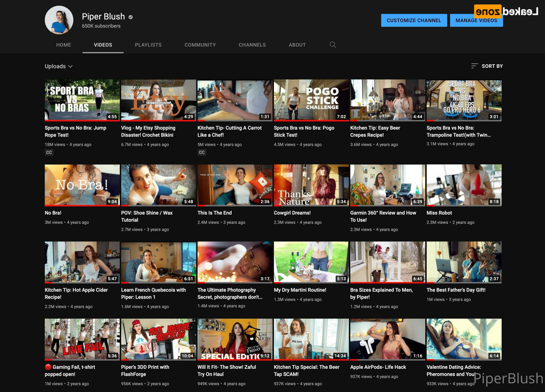Open the Piper Blush channel name
Image resolution: width=545 pixels, height=392 pixels.
(103, 17)
